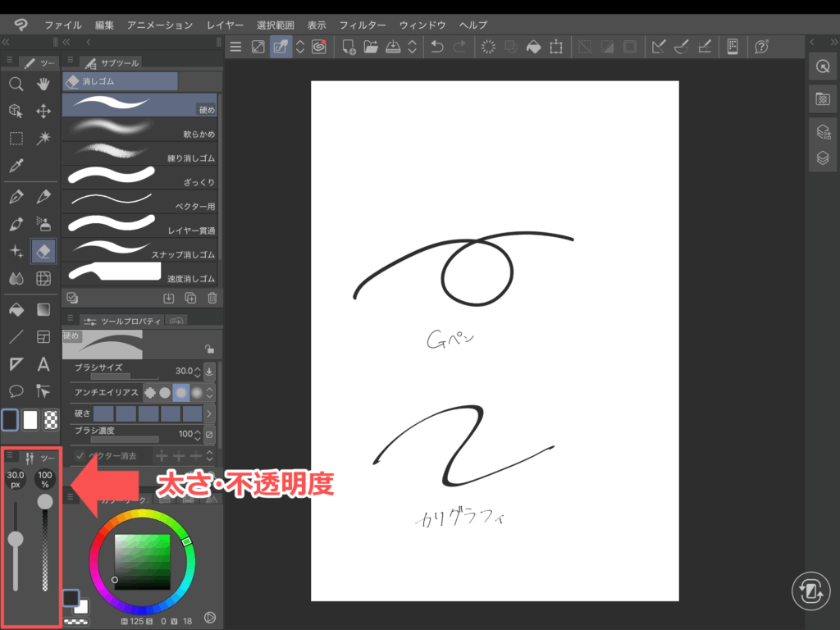Viewport: 840px width, 630px height.
Task: Select the Magnifying glass zoom tool
Action: pyautogui.click(x=16, y=84)
